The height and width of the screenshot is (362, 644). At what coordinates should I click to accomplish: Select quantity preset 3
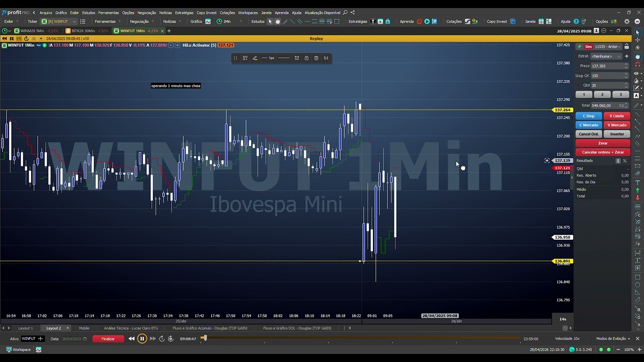tap(620, 95)
